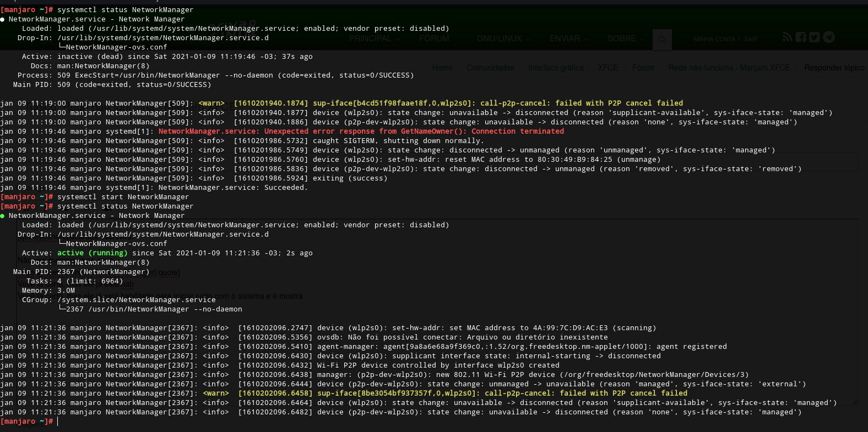Click 'since Sat 2021-01-09 11:21:36 -03; 2s ago' text

(222, 253)
